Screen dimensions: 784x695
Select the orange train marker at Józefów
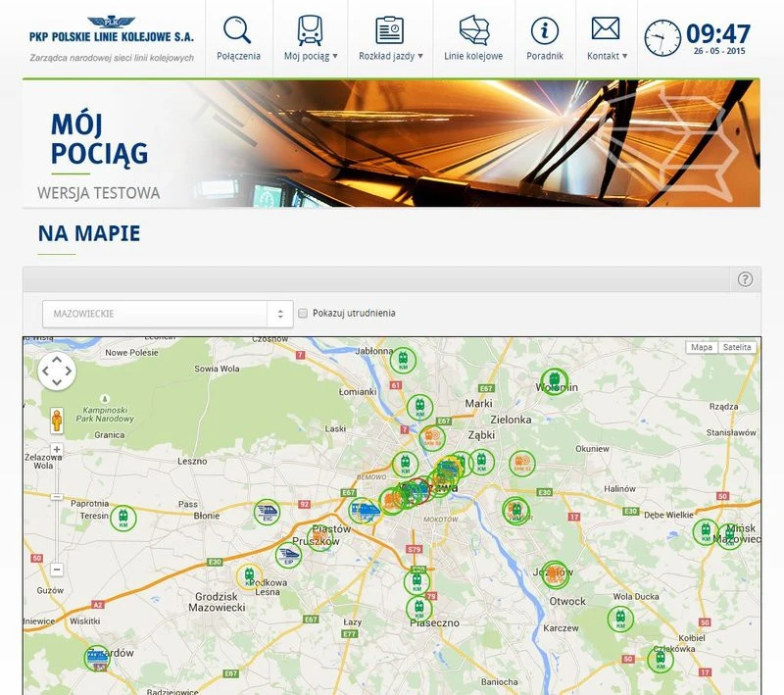pyautogui.click(x=555, y=574)
